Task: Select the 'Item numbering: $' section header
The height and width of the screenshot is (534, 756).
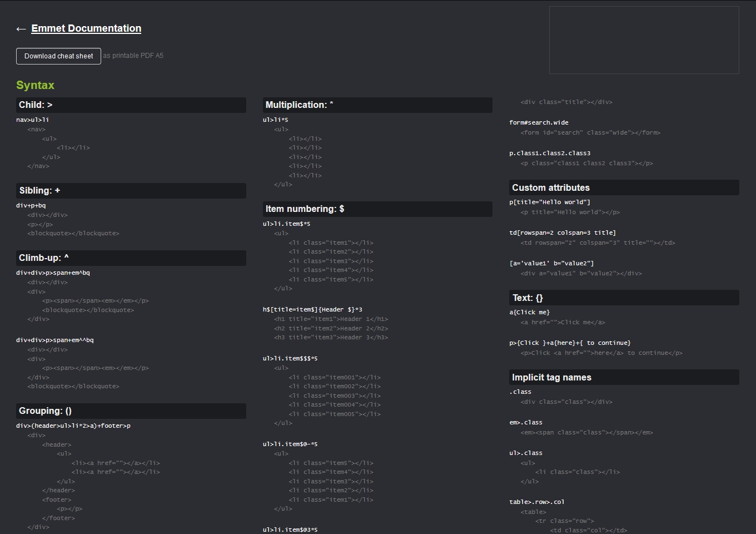Action: (x=377, y=209)
